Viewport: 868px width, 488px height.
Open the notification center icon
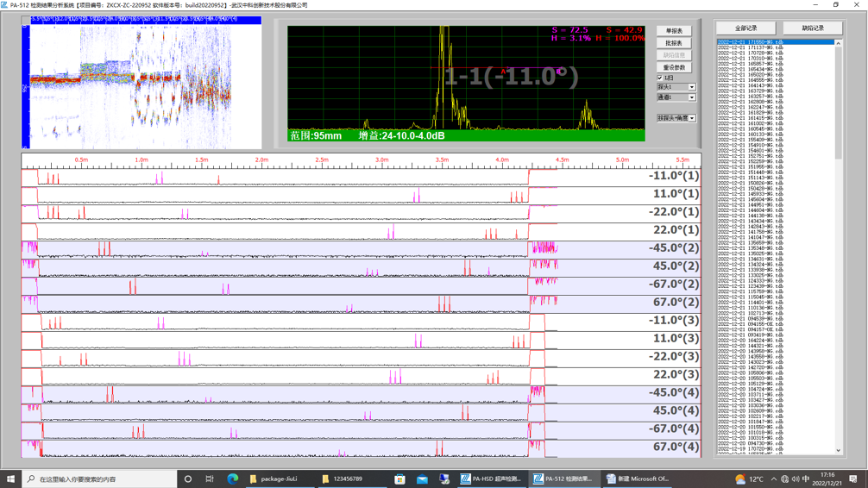point(853,479)
